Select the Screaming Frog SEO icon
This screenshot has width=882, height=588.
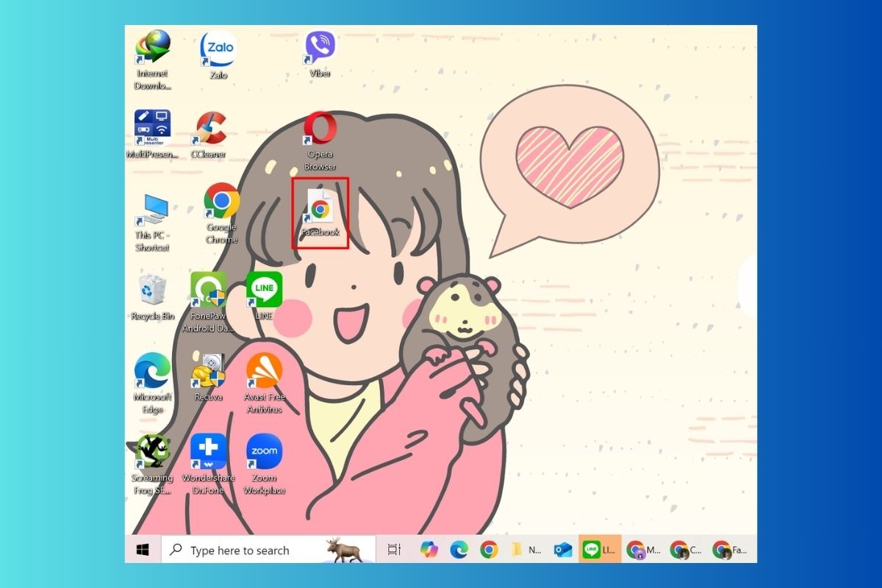click(152, 464)
